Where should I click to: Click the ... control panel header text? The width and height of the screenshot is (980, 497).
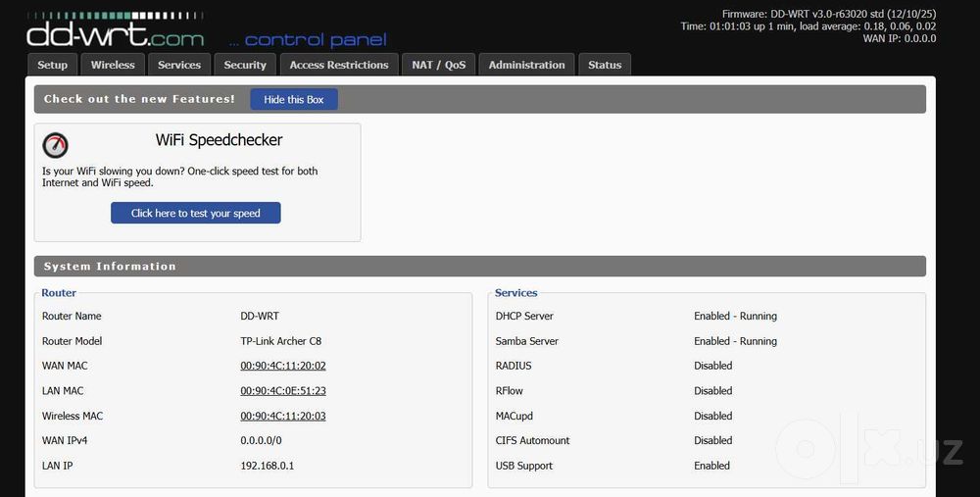(x=308, y=40)
